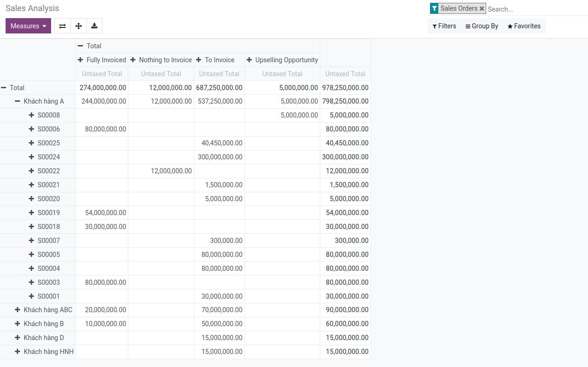Click the expand all pivot icon
This screenshot has height=367, width=588.
coord(79,26)
